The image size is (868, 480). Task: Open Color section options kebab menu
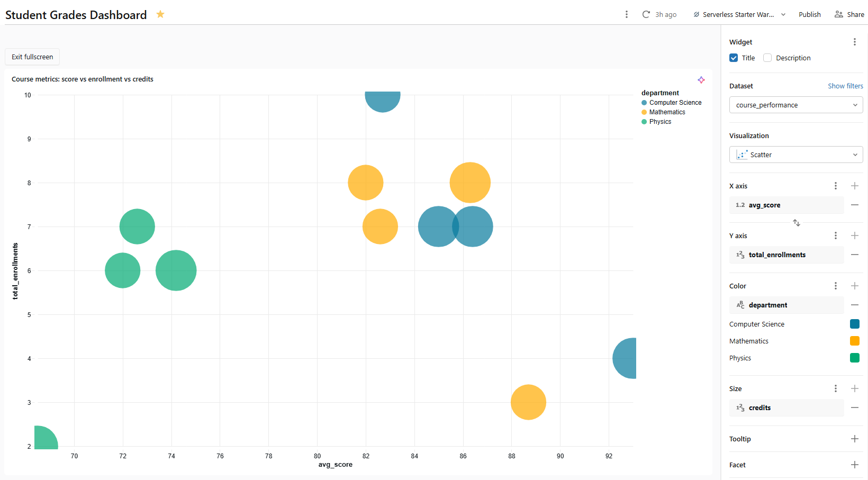click(836, 286)
